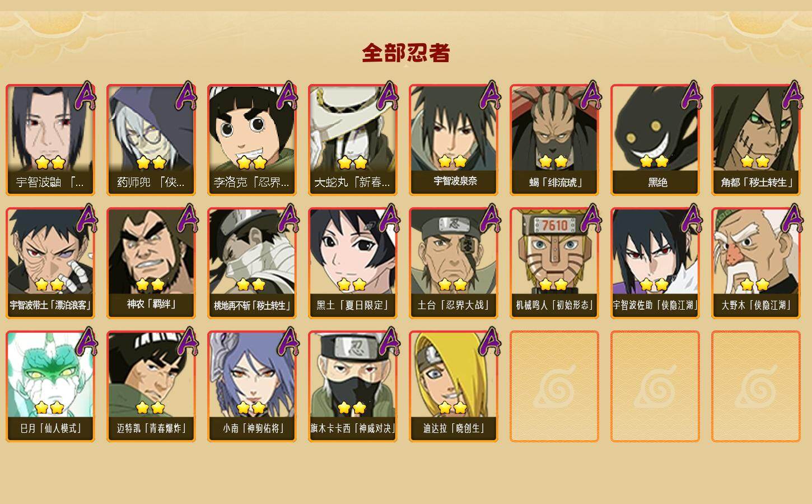Select 宇智波带土「漂泊浪客」 card
Image resolution: width=812 pixels, height=504 pixels.
coord(50,263)
